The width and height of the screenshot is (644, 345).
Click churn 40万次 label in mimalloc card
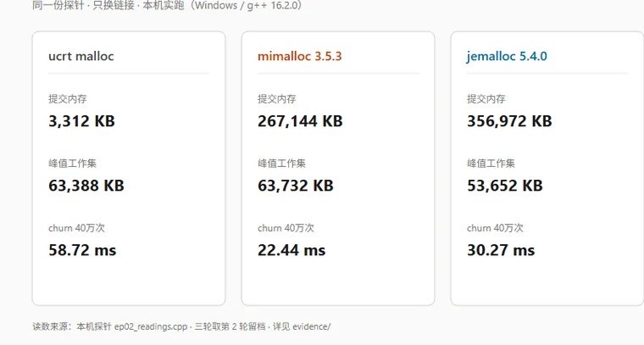(286, 228)
